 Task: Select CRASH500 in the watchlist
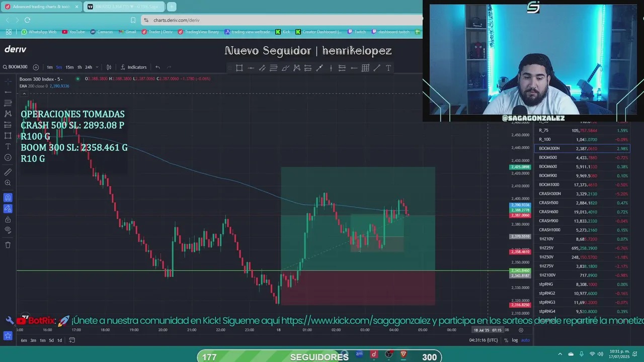(x=582, y=203)
